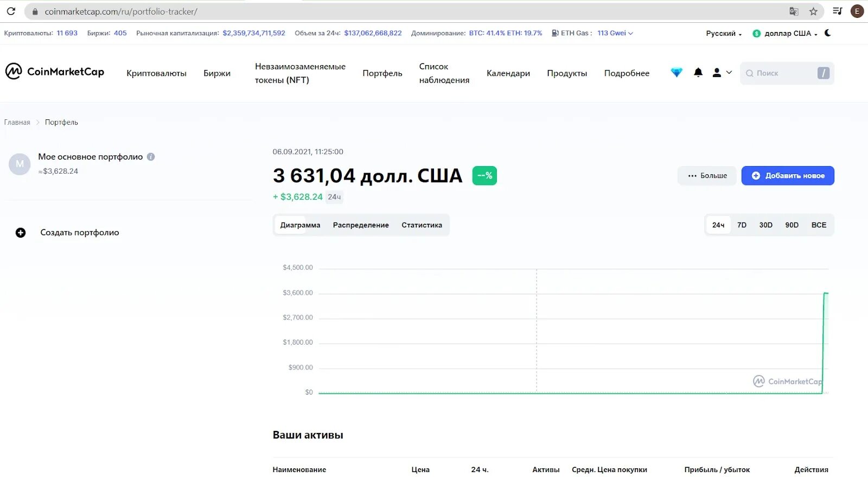Click the 405 exchanges count link
This screenshot has height=477, width=868.
(x=120, y=33)
